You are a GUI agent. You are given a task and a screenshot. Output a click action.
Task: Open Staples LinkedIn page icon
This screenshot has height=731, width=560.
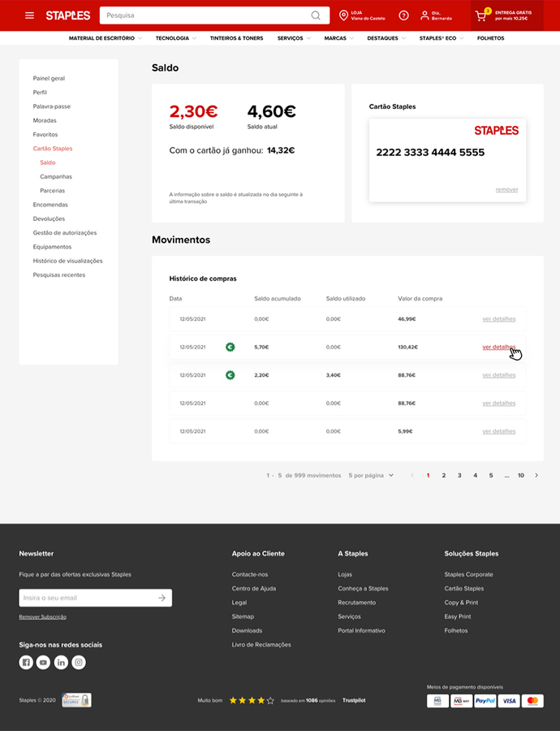(x=61, y=663)
